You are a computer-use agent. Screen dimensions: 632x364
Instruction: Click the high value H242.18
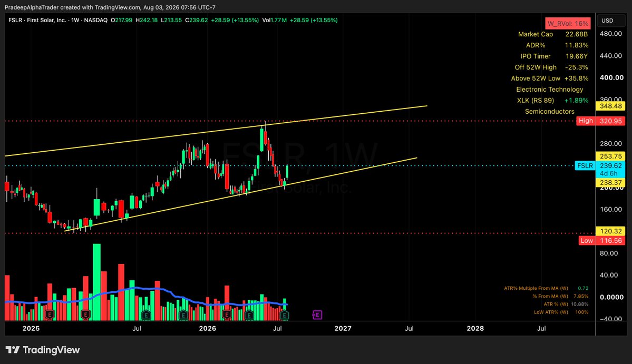(147, 20)
